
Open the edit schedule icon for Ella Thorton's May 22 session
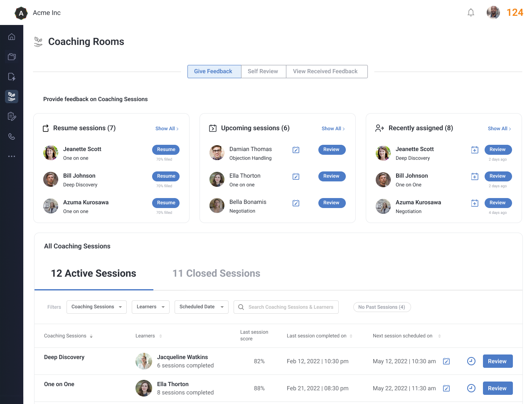(x=446, y=388)
